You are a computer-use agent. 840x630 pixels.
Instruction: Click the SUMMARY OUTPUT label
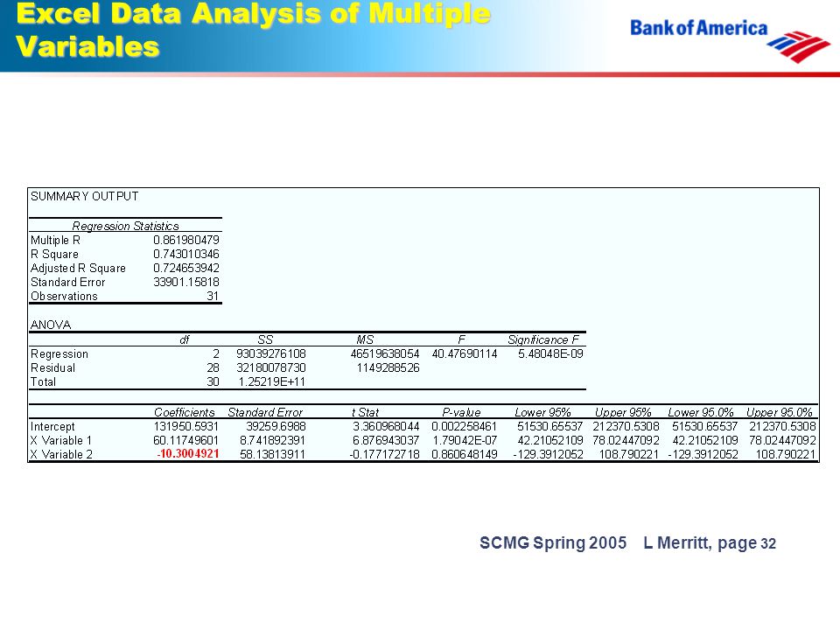[85, 196]
